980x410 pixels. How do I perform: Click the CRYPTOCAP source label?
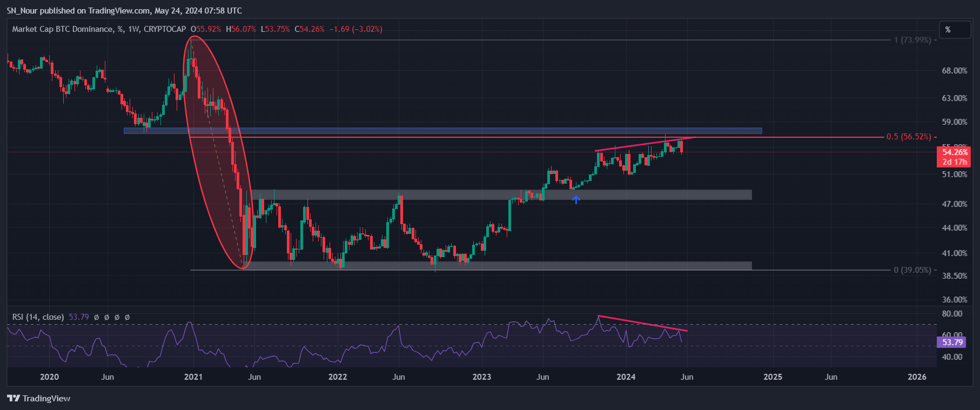pos(165,29)
